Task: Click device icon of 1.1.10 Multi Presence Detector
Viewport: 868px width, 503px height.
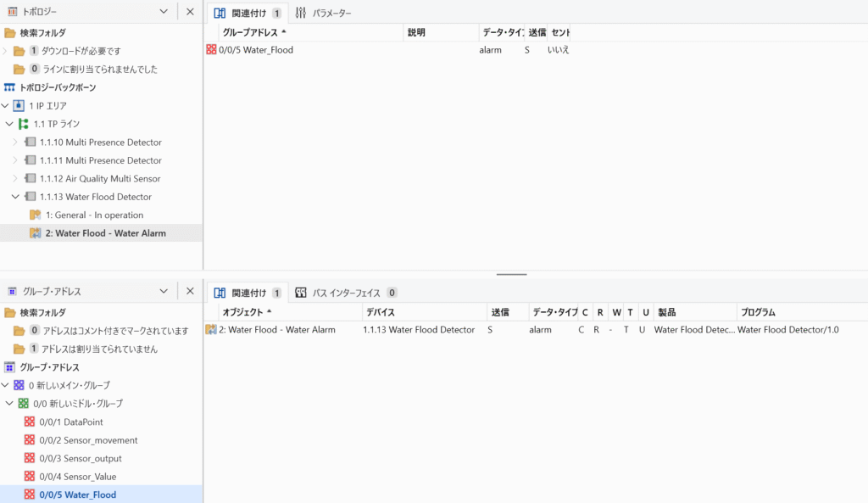Action: (30, 143)
